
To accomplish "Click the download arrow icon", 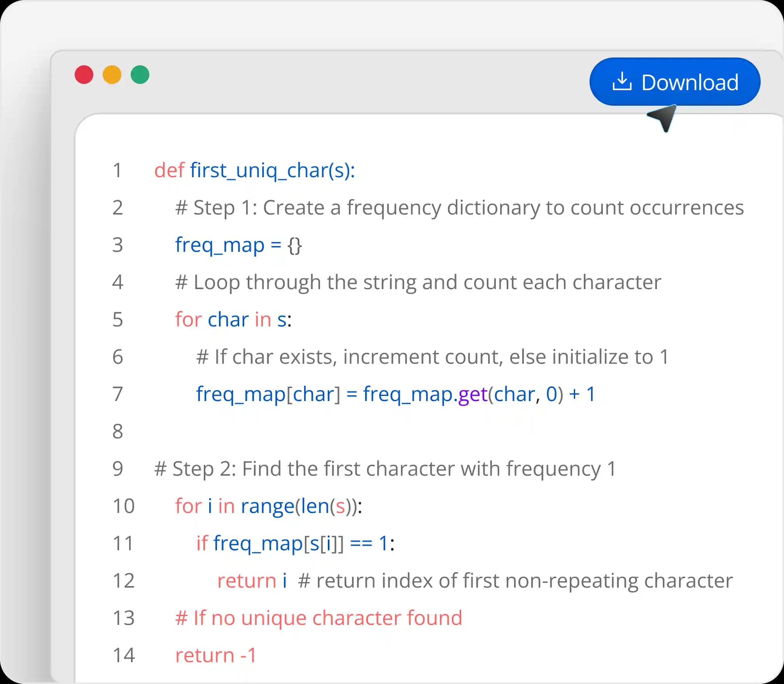I will 622,82.
